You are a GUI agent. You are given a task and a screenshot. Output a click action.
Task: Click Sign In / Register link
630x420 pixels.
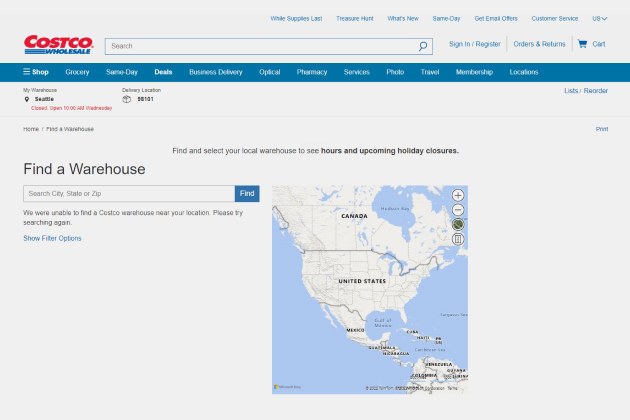[475, 44]
